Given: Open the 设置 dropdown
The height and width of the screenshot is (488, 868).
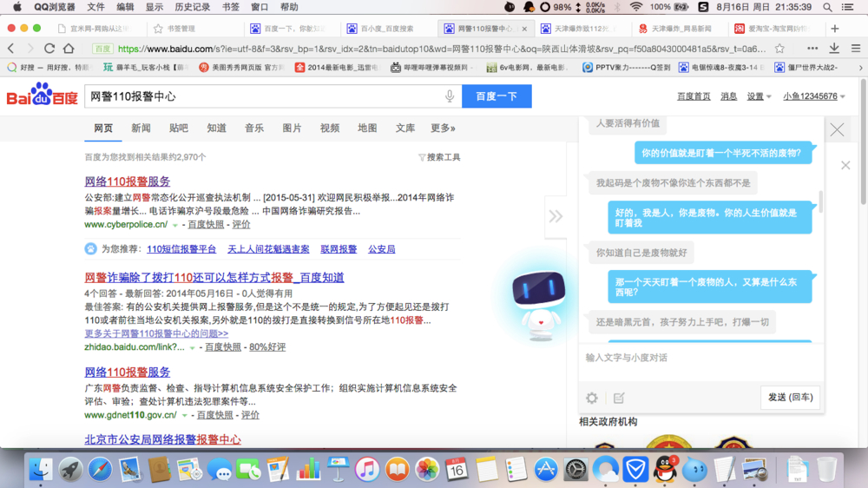Looking at the screenshot, I should tap(759, 96).
